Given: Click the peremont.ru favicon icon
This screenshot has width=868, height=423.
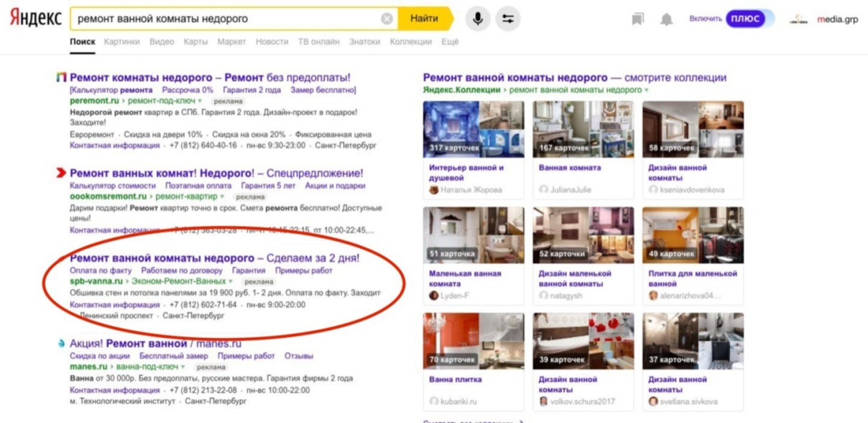Looking at the screenshot, I should (x=62, y=77).
